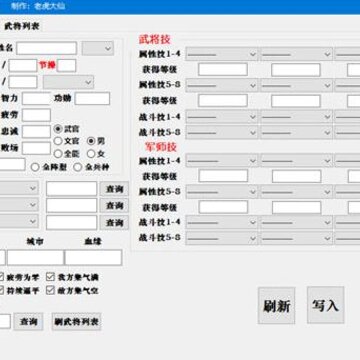Screen dimensions: 360x360
Task: Open the dropdown left of the middle 查询 row
Action: pos(19,205)
